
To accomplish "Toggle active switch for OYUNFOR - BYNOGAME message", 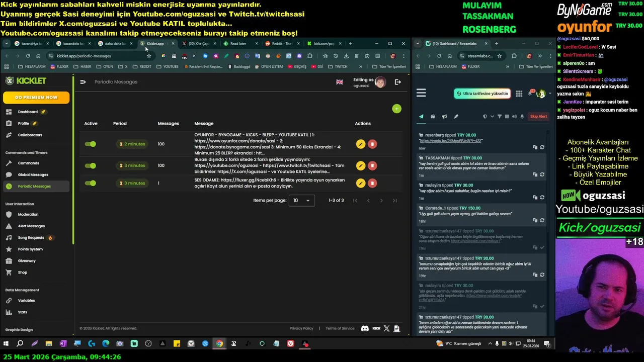I will pos(91,144).
